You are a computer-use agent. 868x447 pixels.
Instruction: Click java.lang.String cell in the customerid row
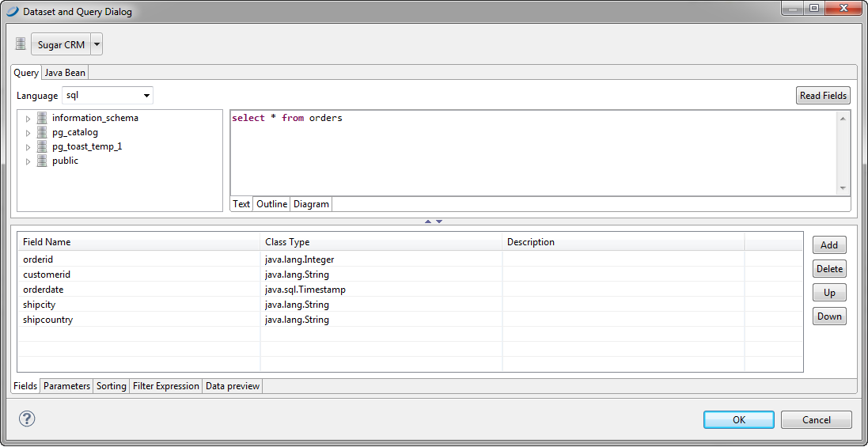(381, 274)
